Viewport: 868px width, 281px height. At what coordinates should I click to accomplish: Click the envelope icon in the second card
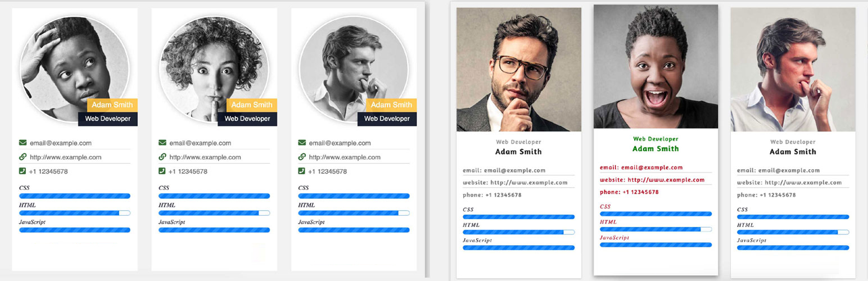point(162,143)
